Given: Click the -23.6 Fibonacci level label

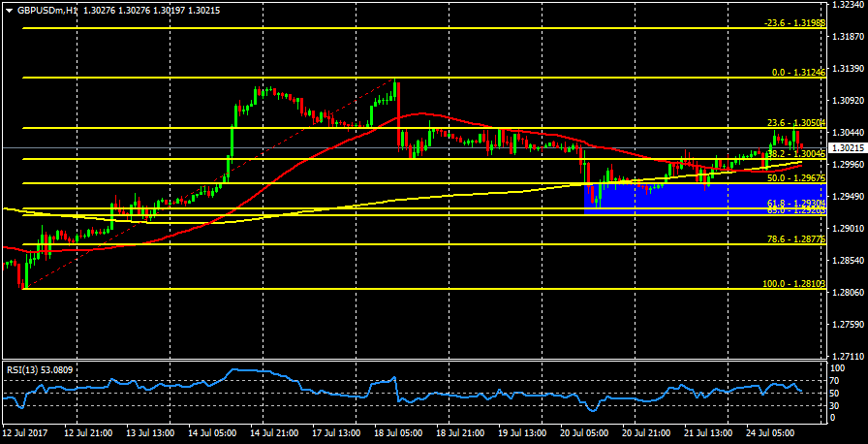Looking at the screenshot, I should click(793, 23).
